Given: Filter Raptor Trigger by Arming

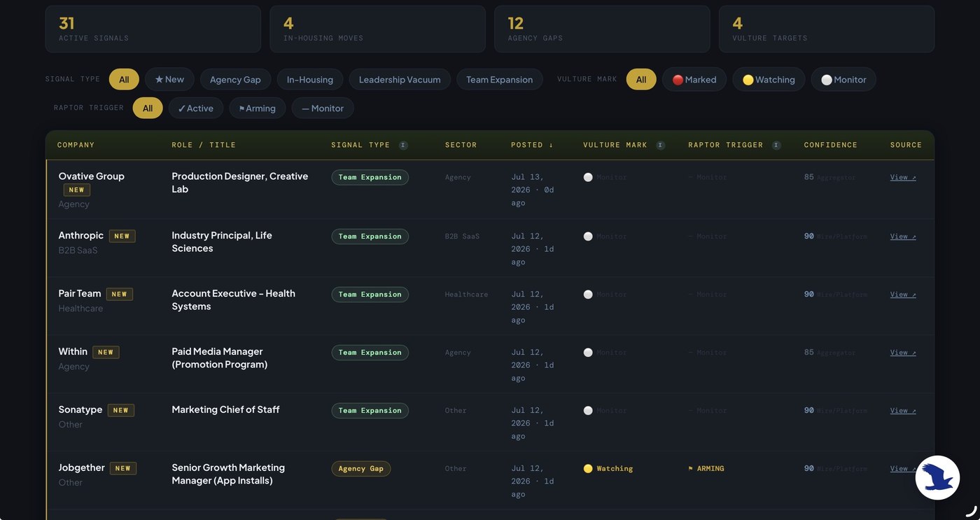Looking at the screenshot, I should click(x=258, y=108).
